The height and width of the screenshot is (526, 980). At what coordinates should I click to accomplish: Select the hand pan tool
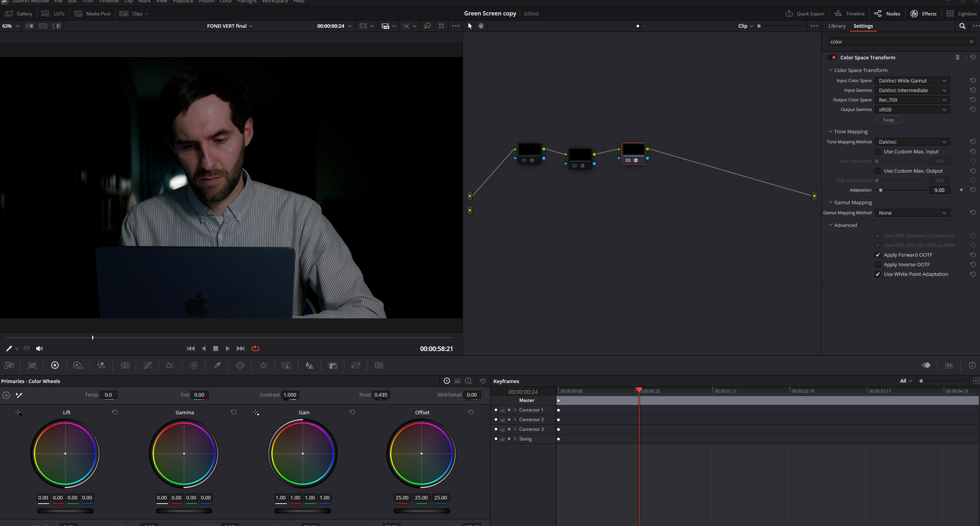point(481,26)
